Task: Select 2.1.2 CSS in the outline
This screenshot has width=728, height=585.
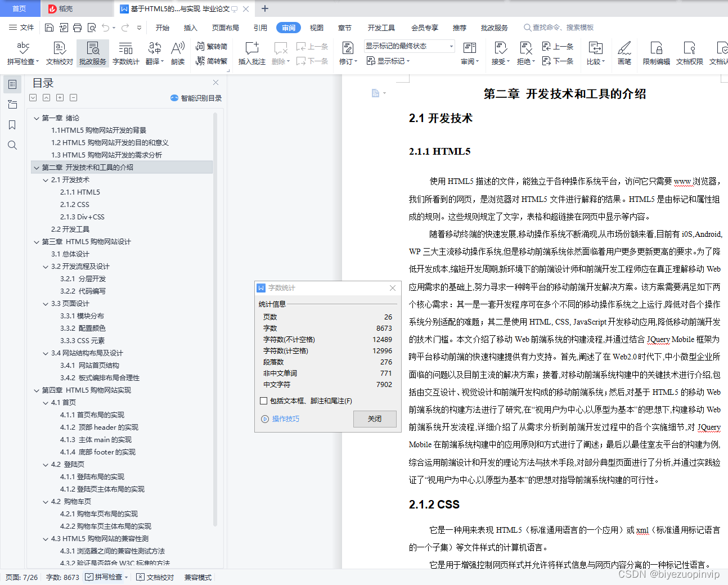Action: (x=75, y=205)
